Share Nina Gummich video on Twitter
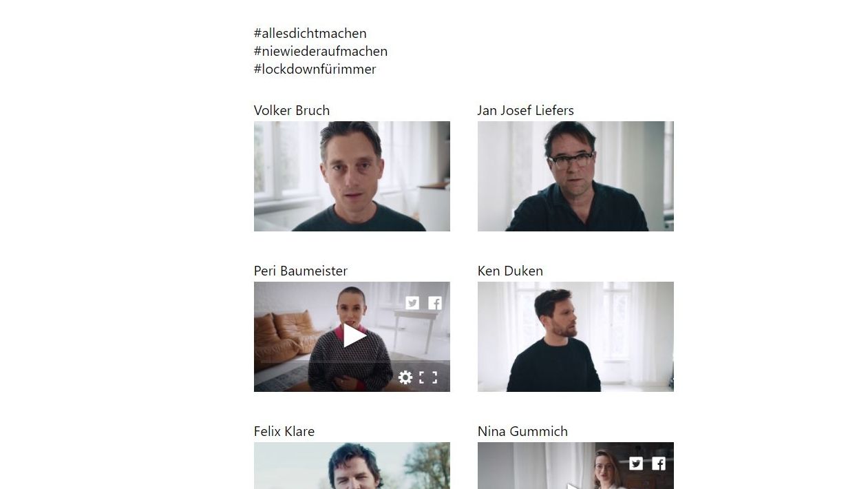Viewport: 868px width, 489px height. 636,464
